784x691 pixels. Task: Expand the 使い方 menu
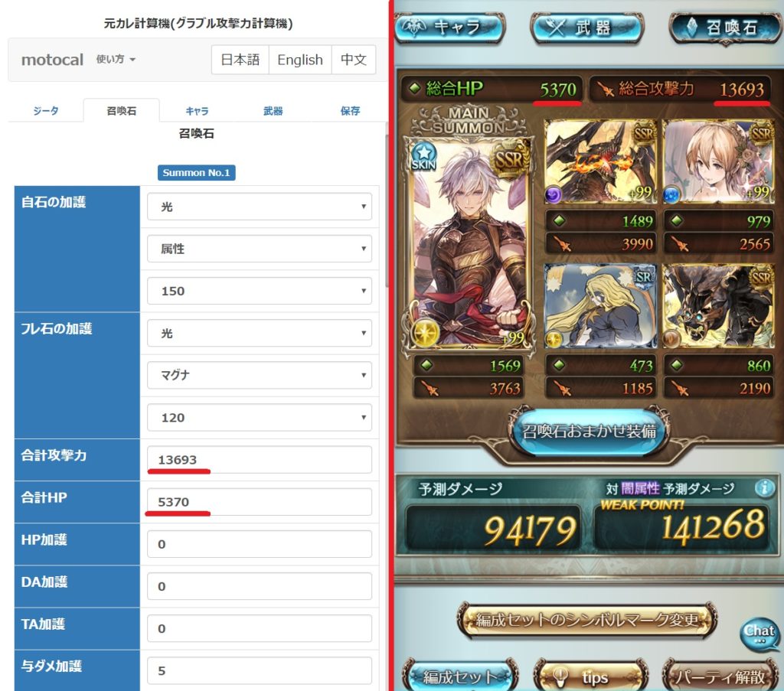(x=116, y=59)
